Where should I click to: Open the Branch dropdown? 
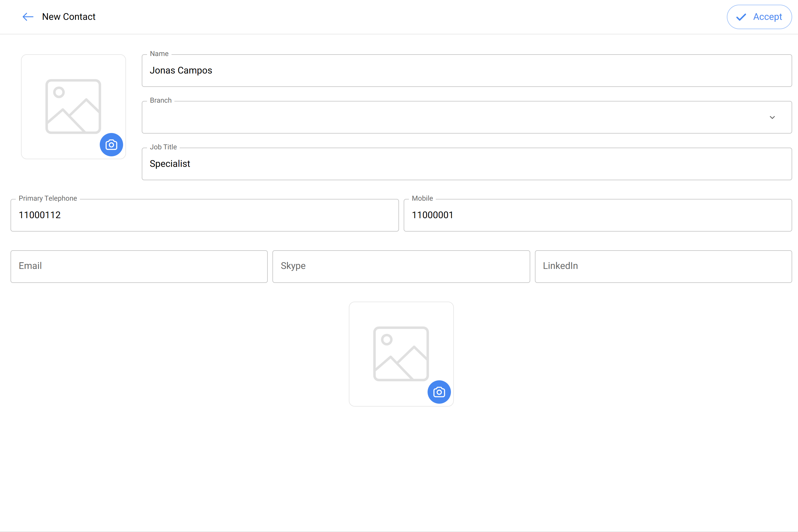(467, 117)
